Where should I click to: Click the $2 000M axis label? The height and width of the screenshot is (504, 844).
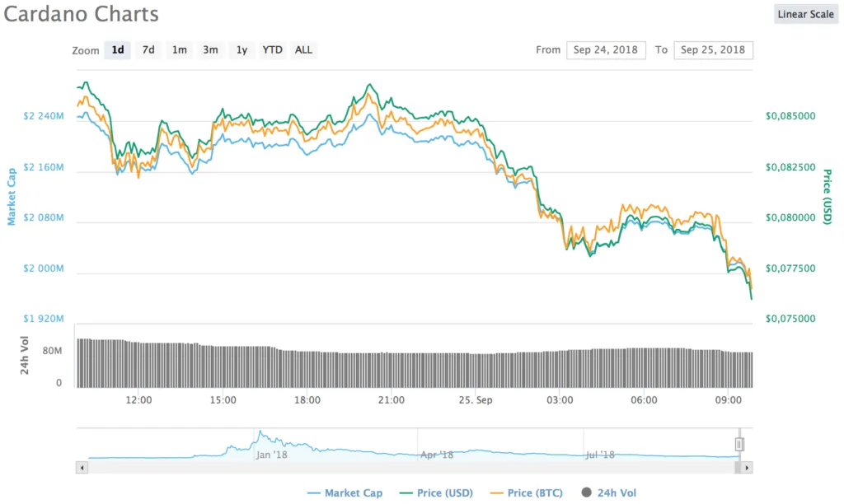[x=43, y=268]
